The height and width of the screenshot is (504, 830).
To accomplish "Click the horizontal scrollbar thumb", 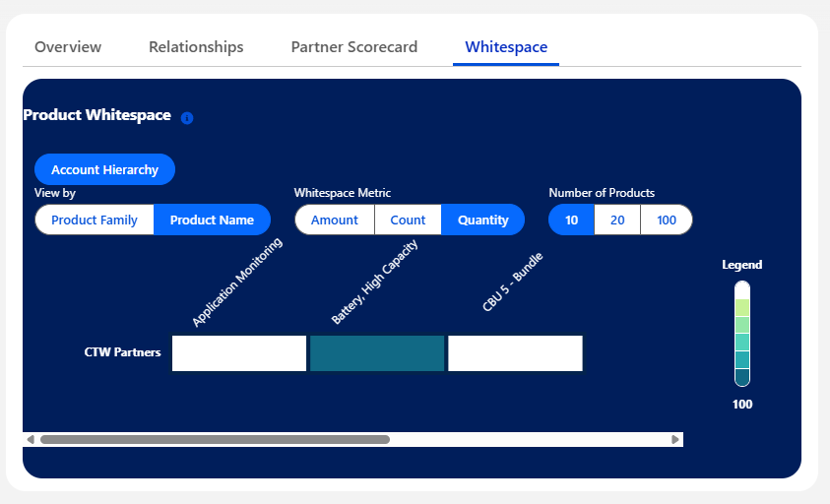I will (x=215, y=440).
